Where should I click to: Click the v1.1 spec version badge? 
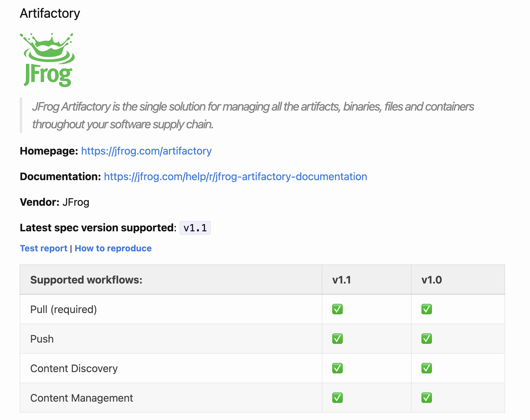pos(195,228)
